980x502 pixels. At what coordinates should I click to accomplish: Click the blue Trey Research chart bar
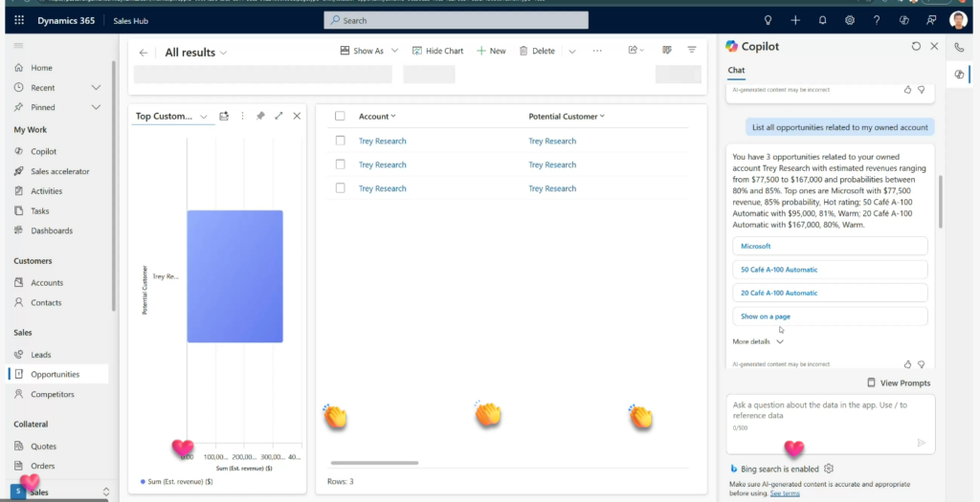click(x=235, y=276)
